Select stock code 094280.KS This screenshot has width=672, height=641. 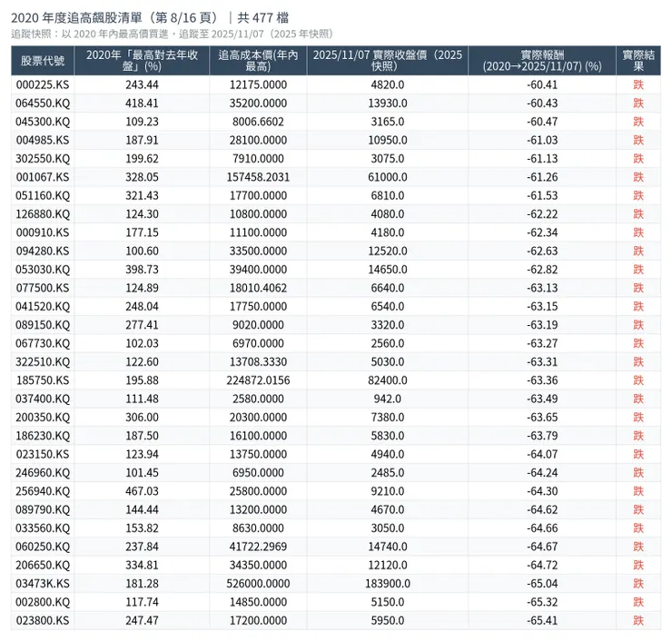43,251
